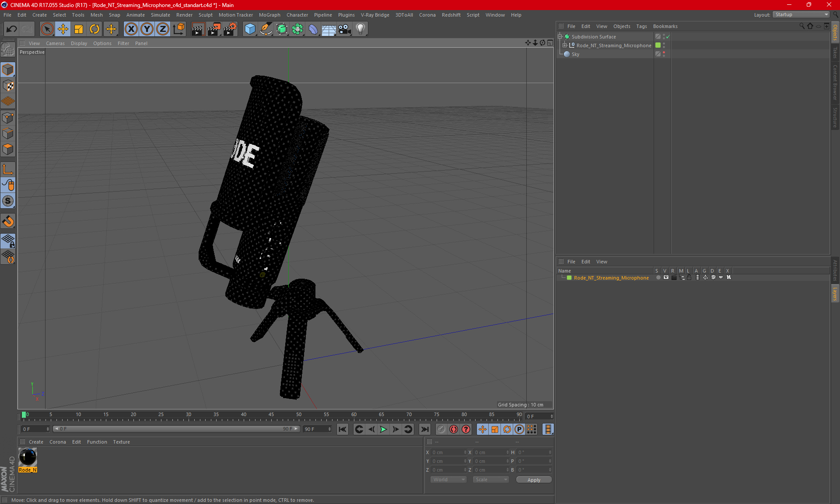The height and width of the screenshot is (504, 840).
Task: Click the green layer color swatch
Action: coord(569,278)
